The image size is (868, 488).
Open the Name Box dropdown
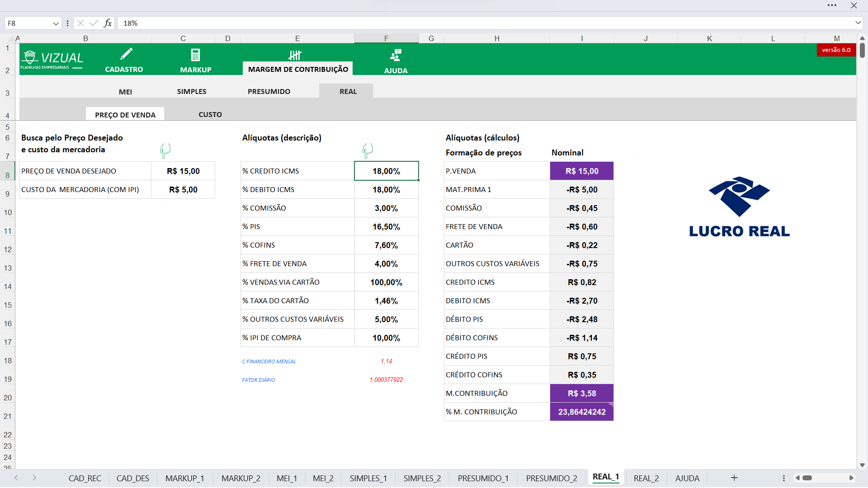[55, 23]
